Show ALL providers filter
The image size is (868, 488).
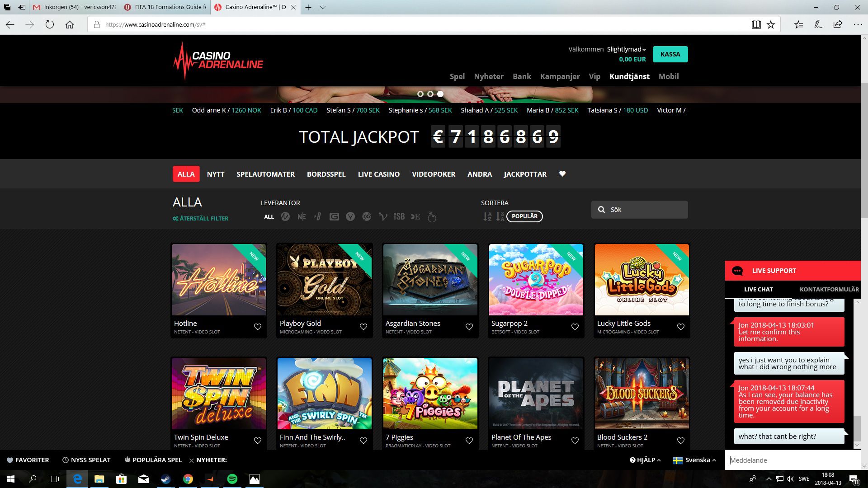[269, 217]
